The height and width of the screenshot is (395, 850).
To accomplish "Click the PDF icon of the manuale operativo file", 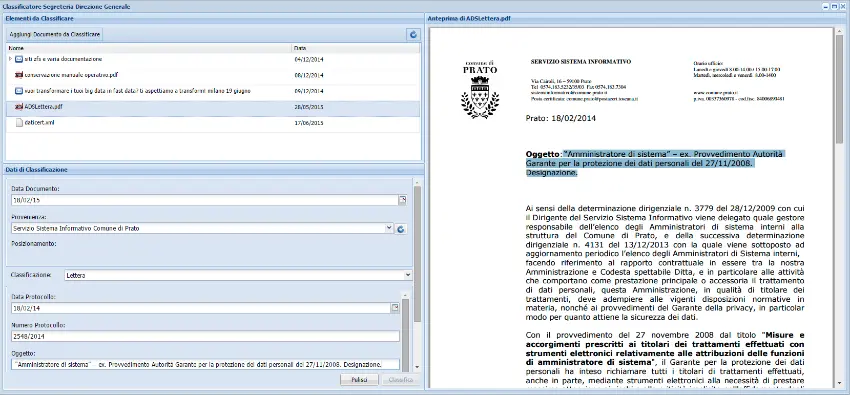I will pos(18,75).
